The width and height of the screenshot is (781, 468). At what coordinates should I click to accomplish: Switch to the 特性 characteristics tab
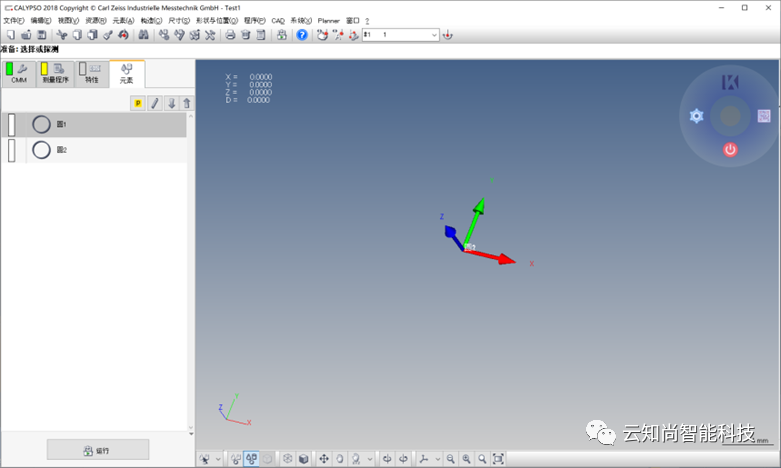point(91,74)
